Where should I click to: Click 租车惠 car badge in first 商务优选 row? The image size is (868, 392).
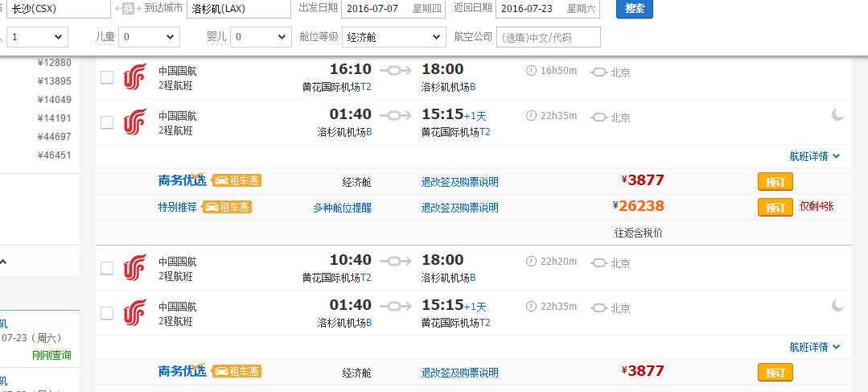tap(237, 180)
